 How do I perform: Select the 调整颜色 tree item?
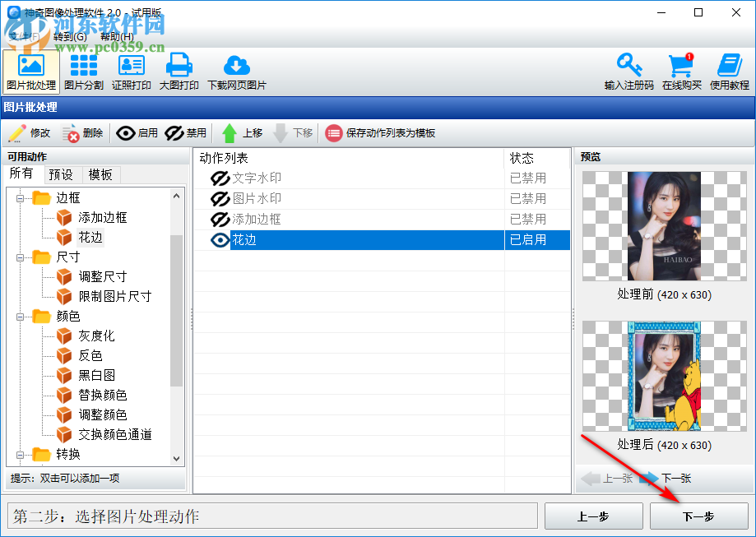click(x=102, y=415)
